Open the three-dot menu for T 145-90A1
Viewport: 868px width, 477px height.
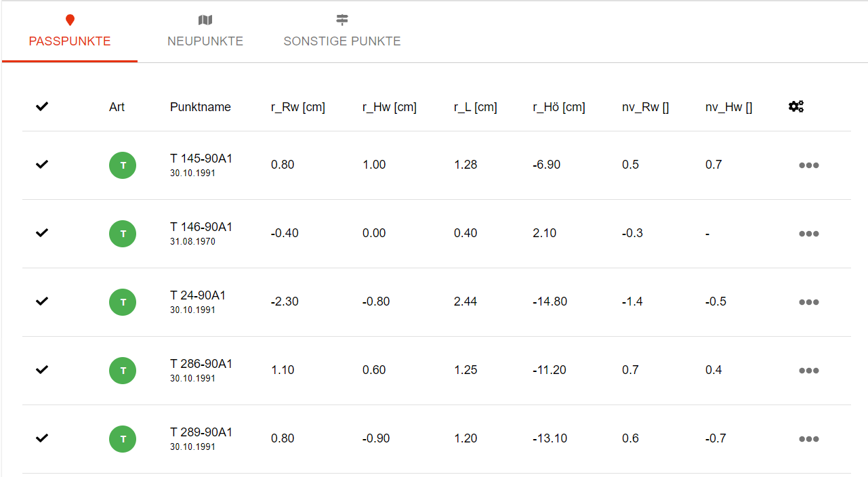[809, 165]
